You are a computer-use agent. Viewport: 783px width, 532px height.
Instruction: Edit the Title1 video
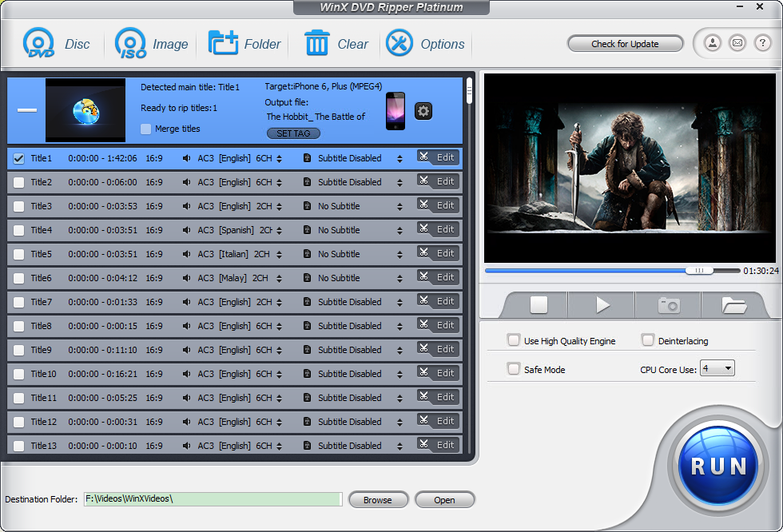(x=438, y=157)
